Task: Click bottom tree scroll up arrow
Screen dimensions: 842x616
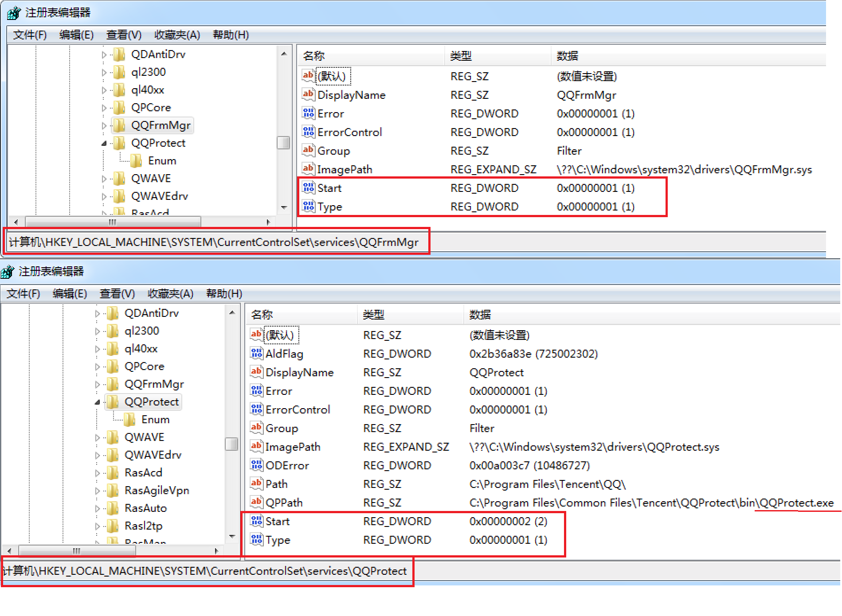Action: 232,313
